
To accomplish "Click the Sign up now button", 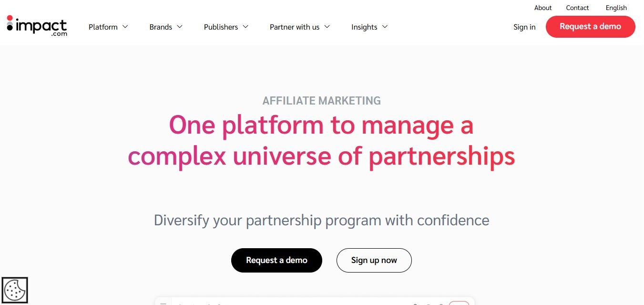I will 374,260.
